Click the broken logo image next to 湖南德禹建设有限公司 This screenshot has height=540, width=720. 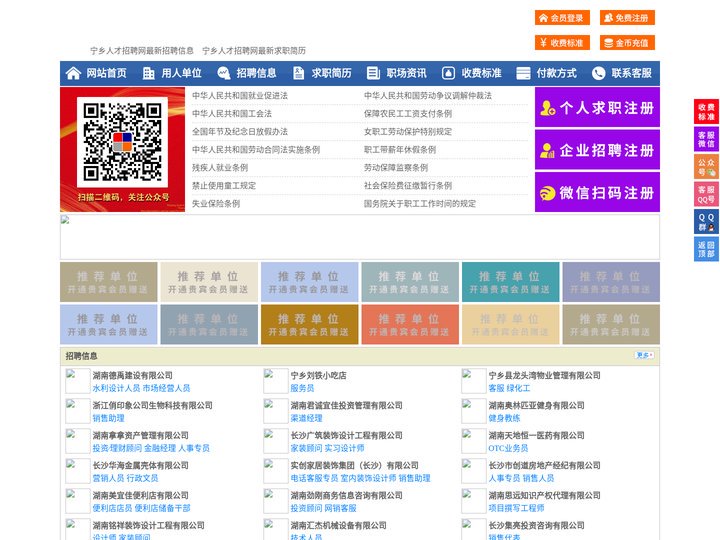point(77,381)
